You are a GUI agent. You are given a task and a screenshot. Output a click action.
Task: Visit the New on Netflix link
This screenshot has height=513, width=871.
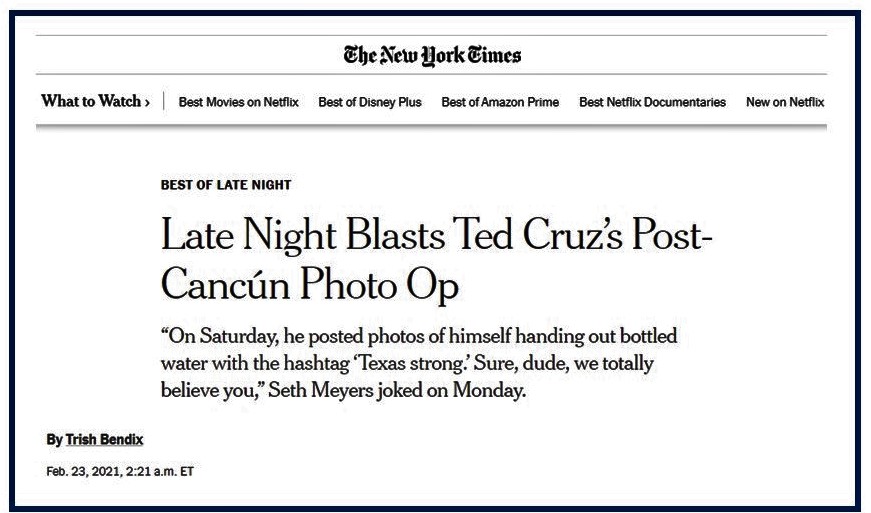click(x=785, y=102)
